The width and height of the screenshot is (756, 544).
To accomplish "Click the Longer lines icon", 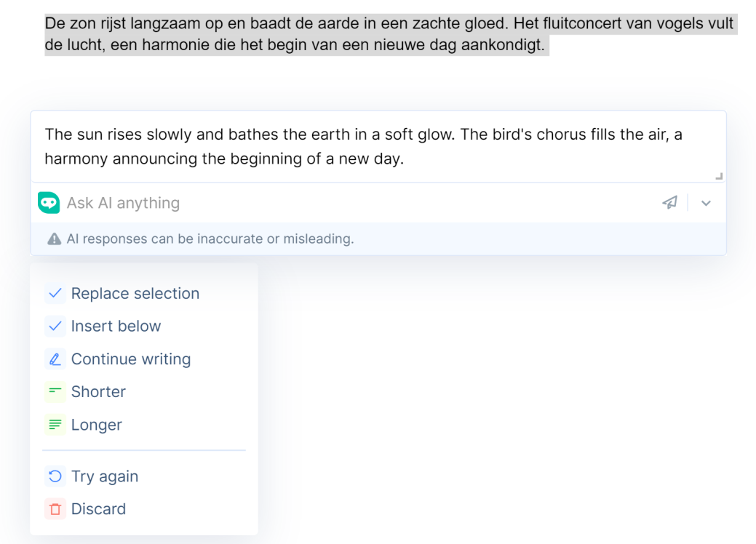I will click(x=55, y=425).
